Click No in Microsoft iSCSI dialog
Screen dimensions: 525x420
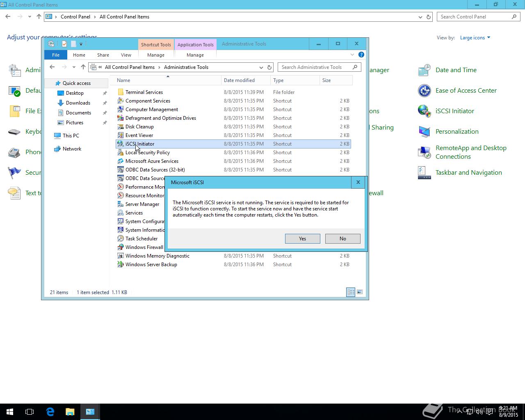[x=342, y=239]
